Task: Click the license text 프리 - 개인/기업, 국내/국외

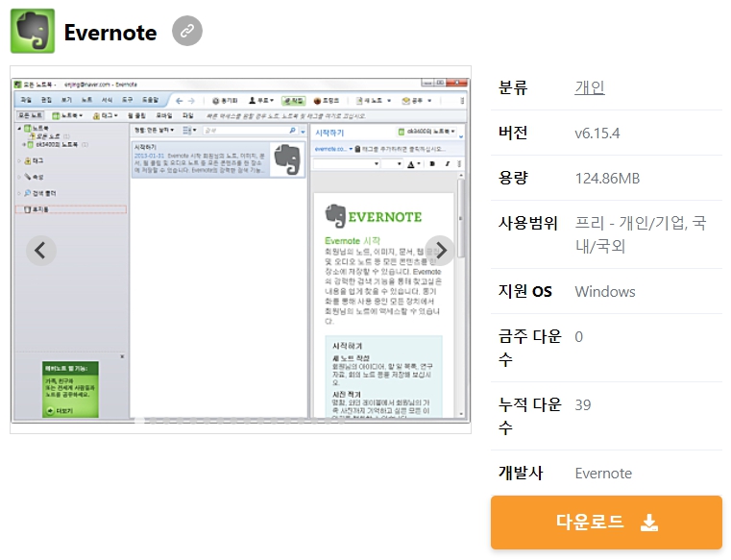Action: pos(641,234)
